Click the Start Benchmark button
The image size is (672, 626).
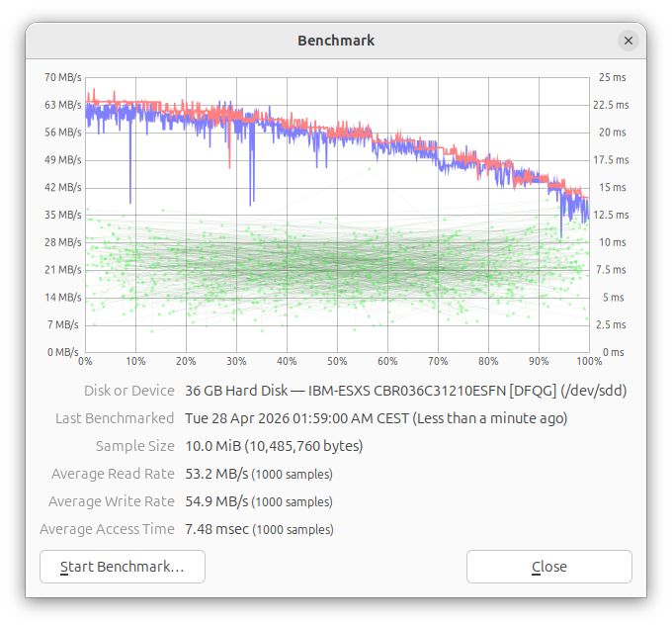(x=123, y=567)
